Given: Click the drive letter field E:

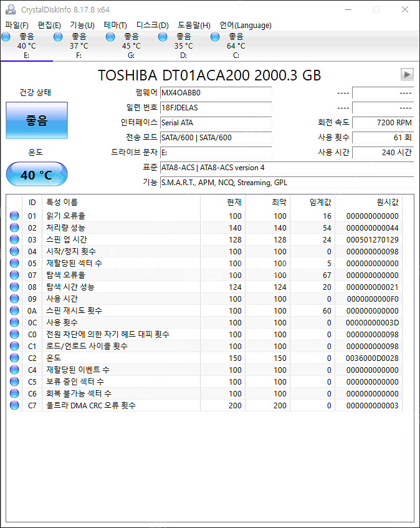Looking at the screenshot, I should tap(216, 153).
